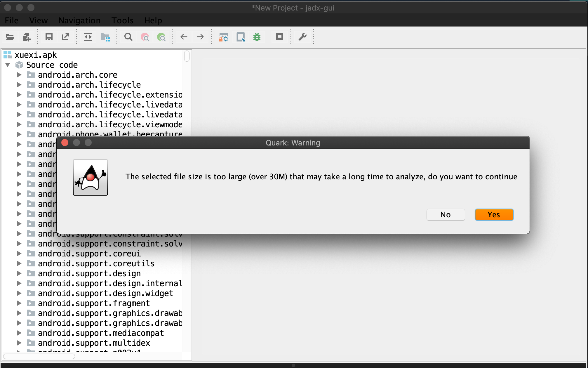This screenshot has width=588, height=368.
Task: Click the green debugger bug icon
Action: (x=257, y=37)
